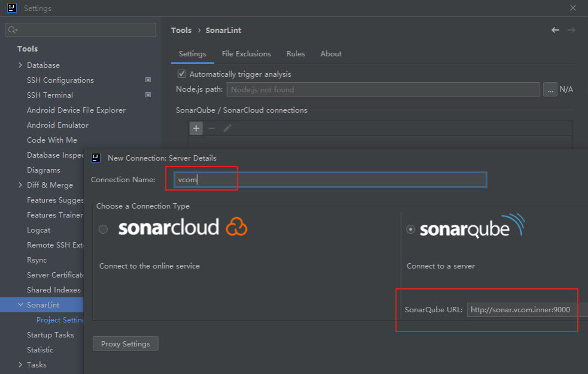
Task: Select Android Emulator in the tree
Action: pos(57,125)
